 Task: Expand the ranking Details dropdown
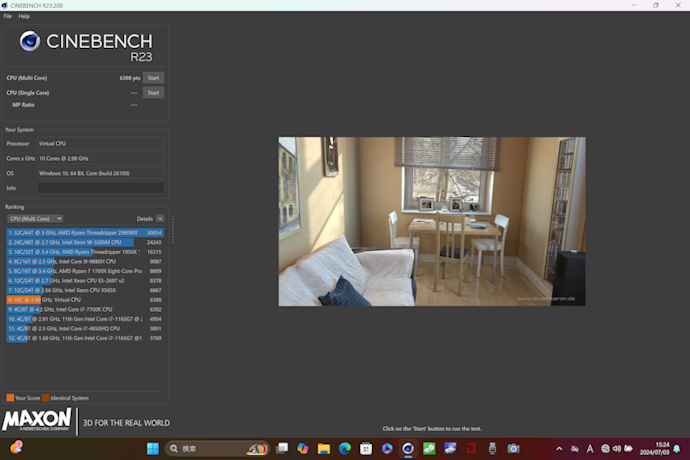click(x=160, y=219)
